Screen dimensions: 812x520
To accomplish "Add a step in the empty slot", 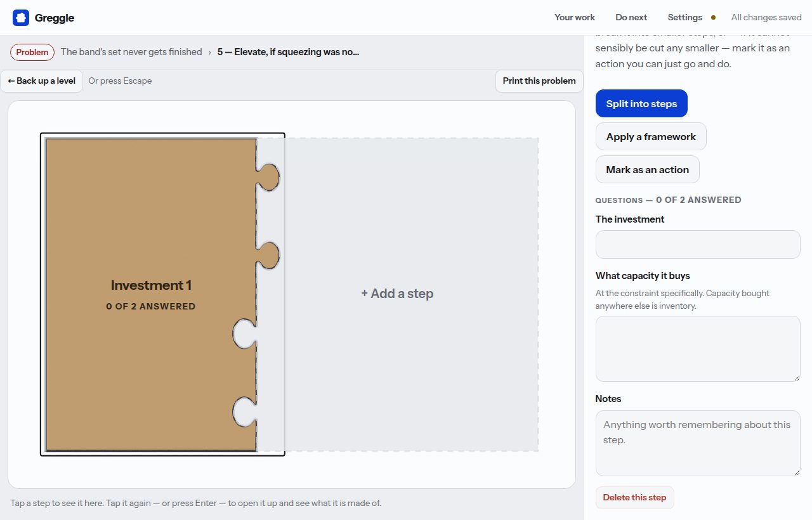I will coord(397,294).
